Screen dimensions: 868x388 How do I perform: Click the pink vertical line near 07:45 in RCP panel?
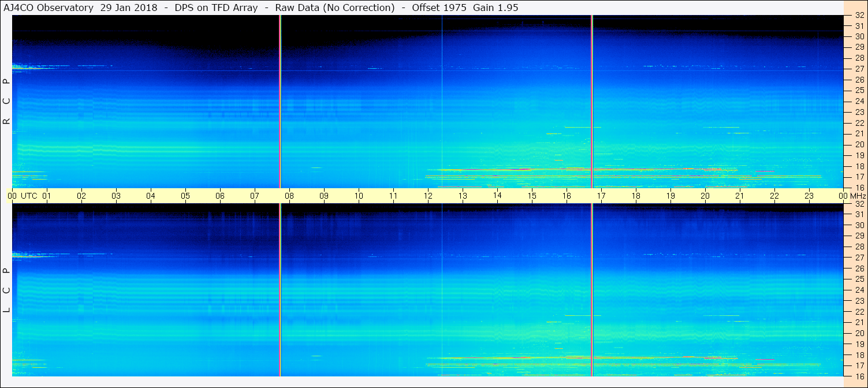(x=280, y=101)
